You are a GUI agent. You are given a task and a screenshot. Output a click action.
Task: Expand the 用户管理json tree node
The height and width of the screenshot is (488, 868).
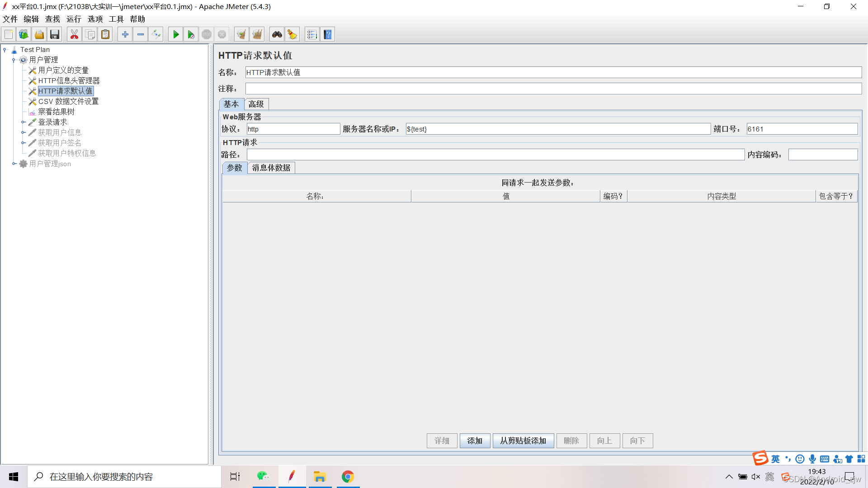pos(14,164)
